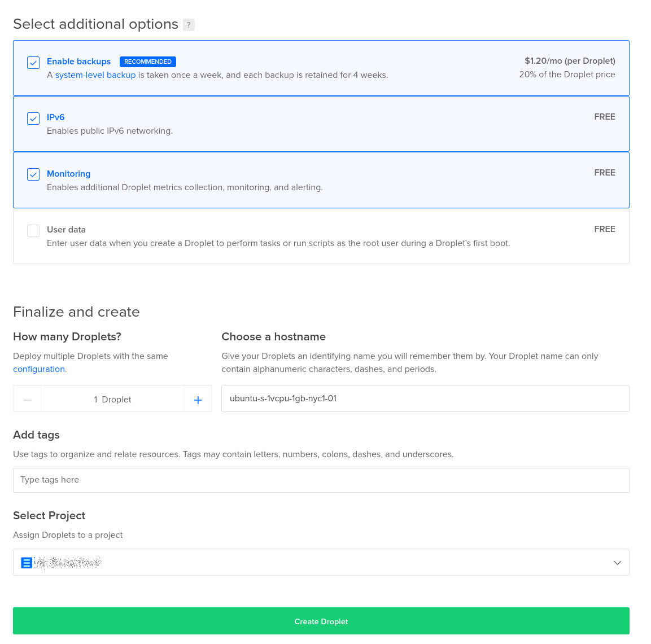Viewport: 651px width, 644px height.
Task: Click the hostname text field
Action: [x=425, y=398]
